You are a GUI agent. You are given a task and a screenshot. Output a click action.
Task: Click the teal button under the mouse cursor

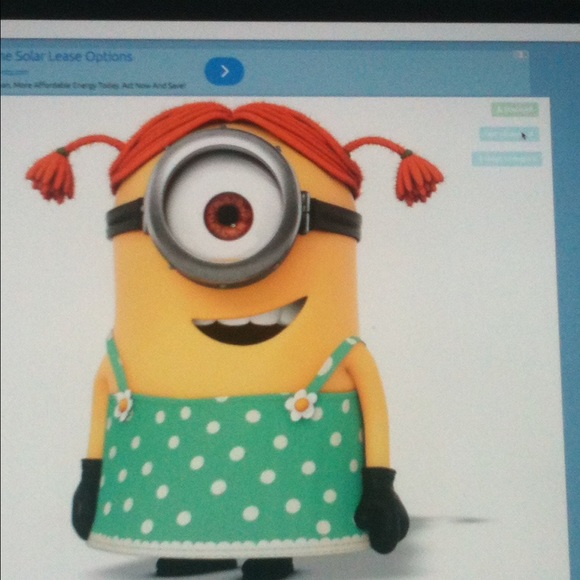click(509, 134)
